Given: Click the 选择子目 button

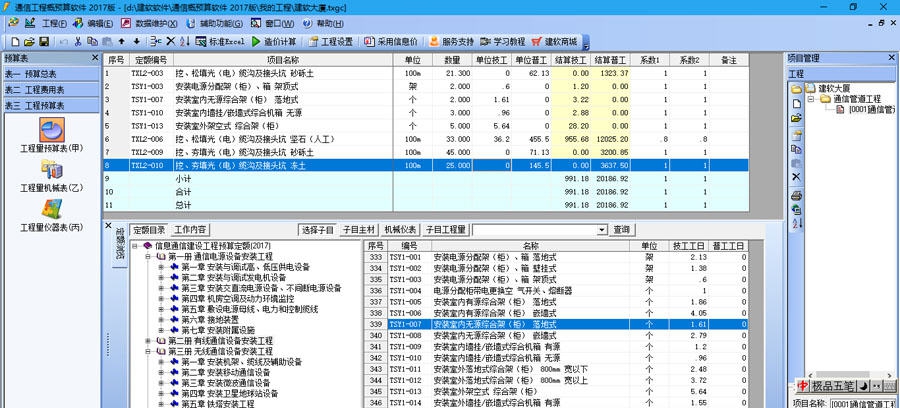Looking at the screenshot, I should [x=317, y=230].
